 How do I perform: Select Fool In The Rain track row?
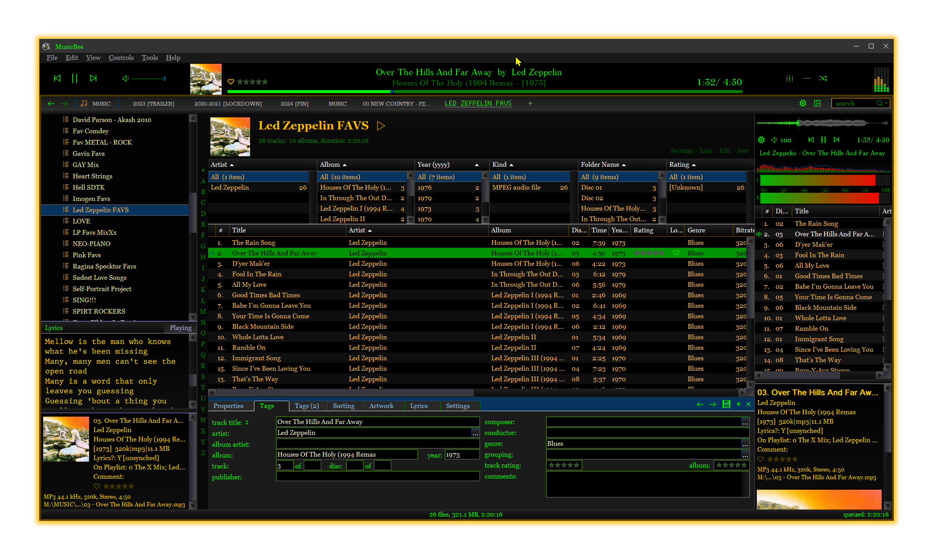point(478,274)
